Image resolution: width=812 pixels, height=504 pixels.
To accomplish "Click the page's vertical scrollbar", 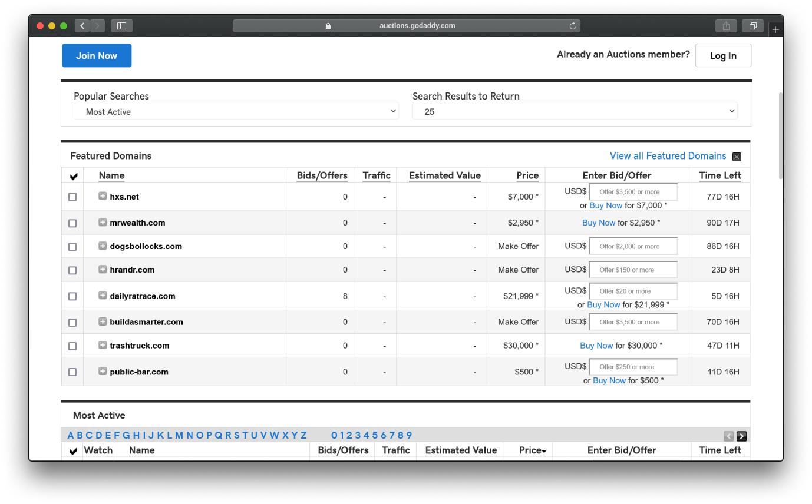I will click(x=780, y=135).
